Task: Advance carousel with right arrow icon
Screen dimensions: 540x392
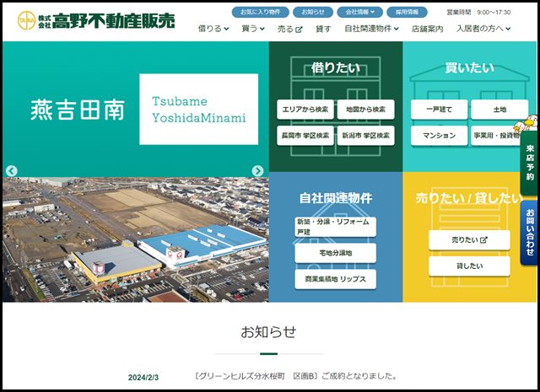Action: [257, 170]
